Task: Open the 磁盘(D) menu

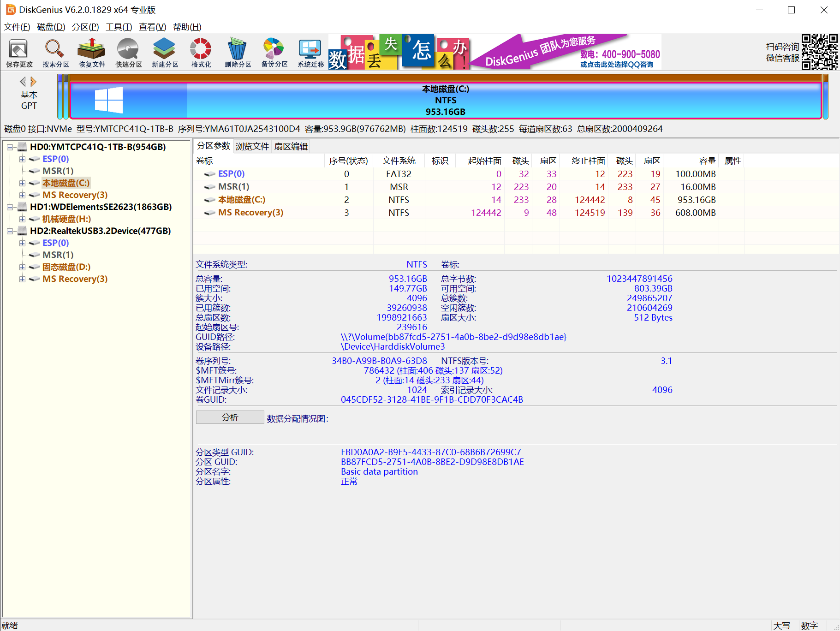Action: 51,27
